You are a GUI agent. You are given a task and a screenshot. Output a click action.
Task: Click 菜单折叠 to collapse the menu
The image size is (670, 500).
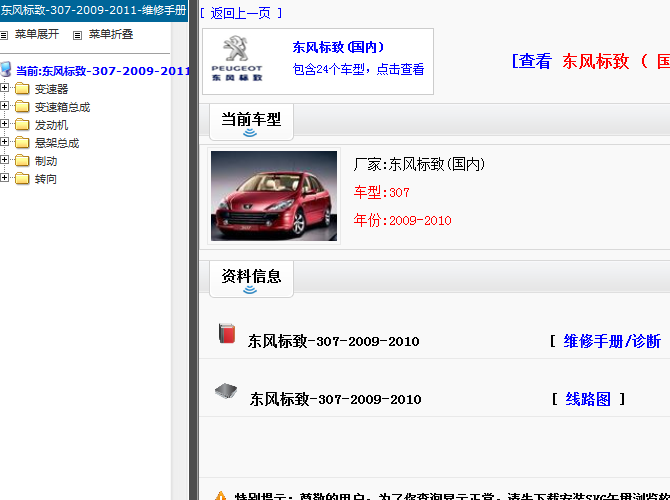111,34
